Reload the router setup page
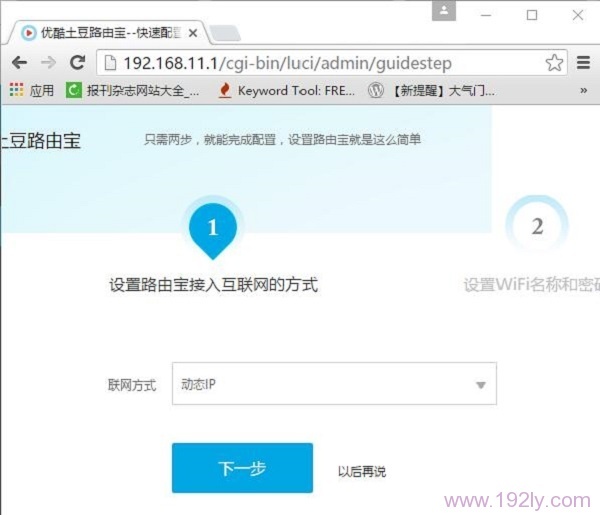The height and width of the screenshot is (515, 600). (77, 63)
